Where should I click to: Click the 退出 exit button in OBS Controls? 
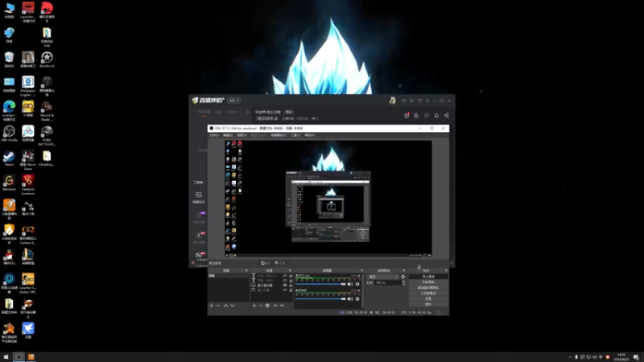(428, 304)
